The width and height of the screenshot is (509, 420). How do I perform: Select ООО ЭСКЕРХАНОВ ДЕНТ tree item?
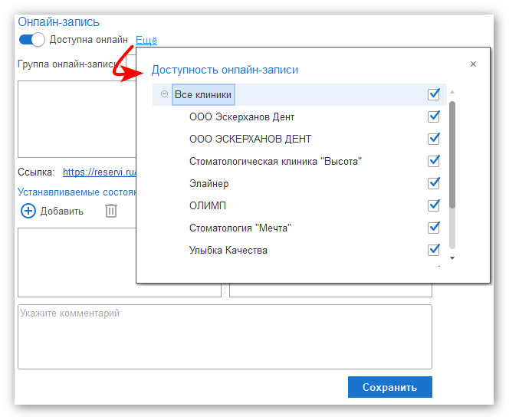click(250, 139)
